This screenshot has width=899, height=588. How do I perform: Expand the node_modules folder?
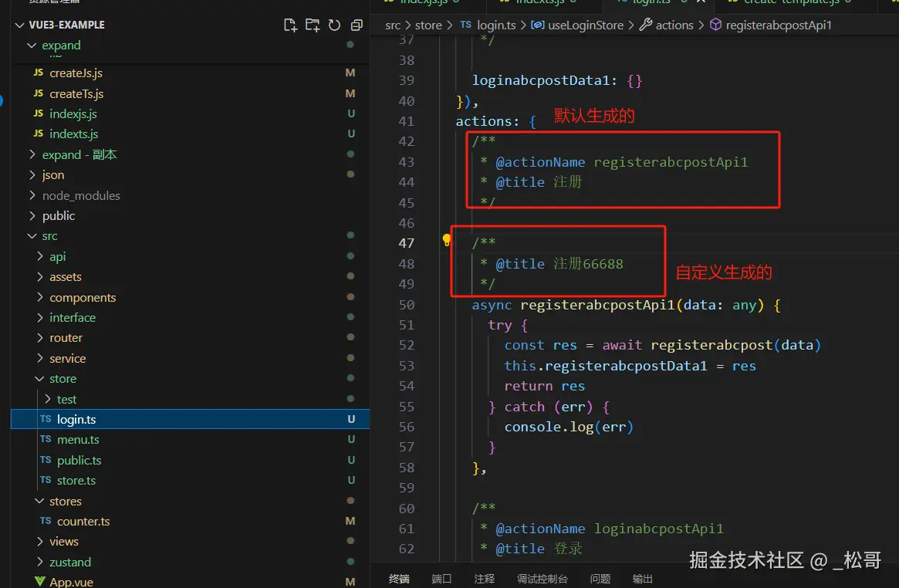80,196
